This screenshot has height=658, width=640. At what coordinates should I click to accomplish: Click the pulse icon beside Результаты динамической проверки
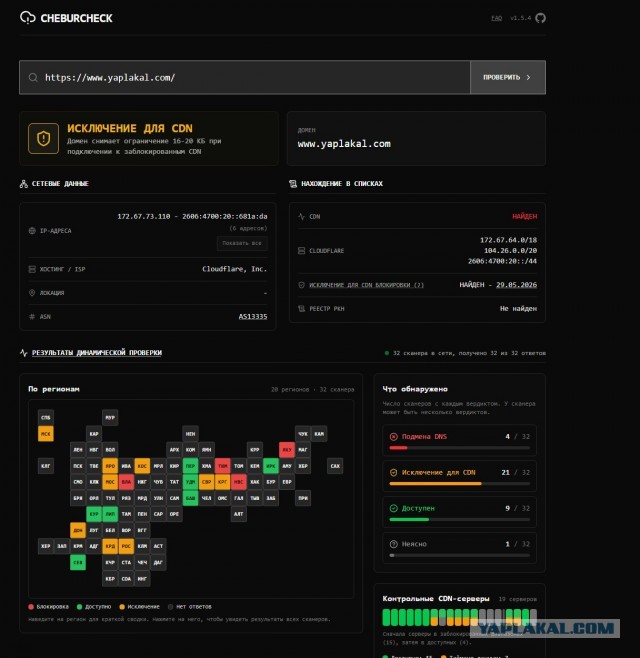point(24,352)
